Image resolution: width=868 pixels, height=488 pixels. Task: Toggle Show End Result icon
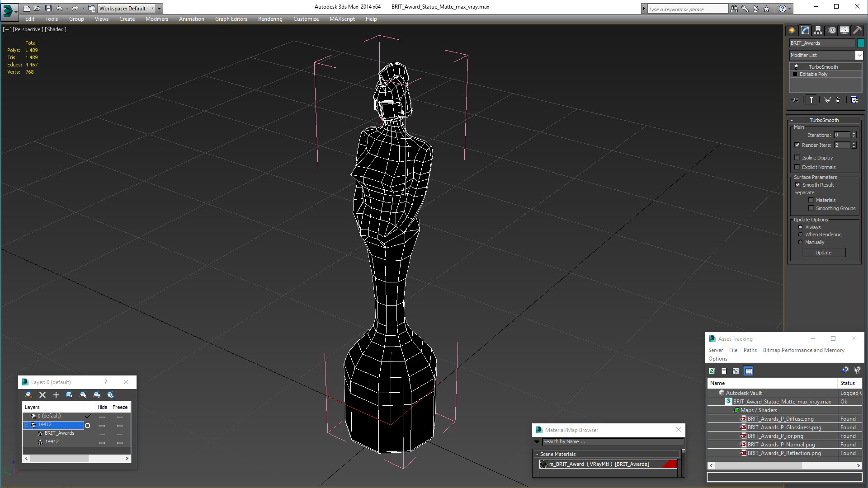(x=811, y=100)
